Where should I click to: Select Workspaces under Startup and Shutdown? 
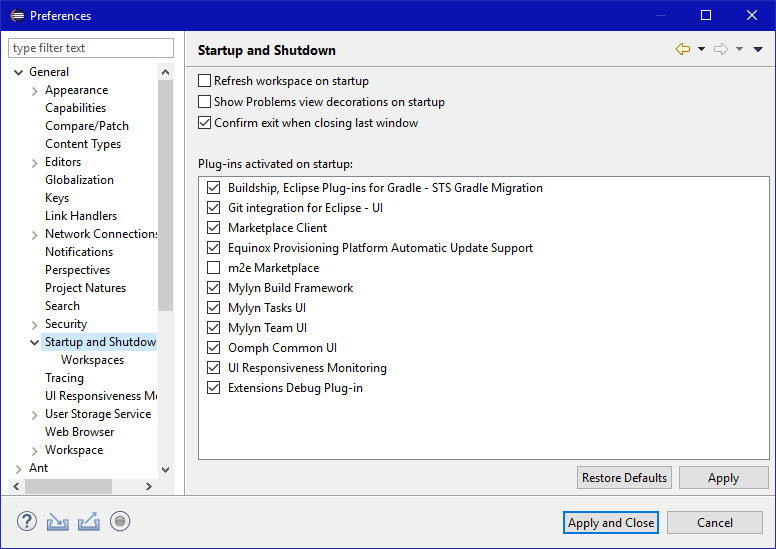tap(92, 360)
